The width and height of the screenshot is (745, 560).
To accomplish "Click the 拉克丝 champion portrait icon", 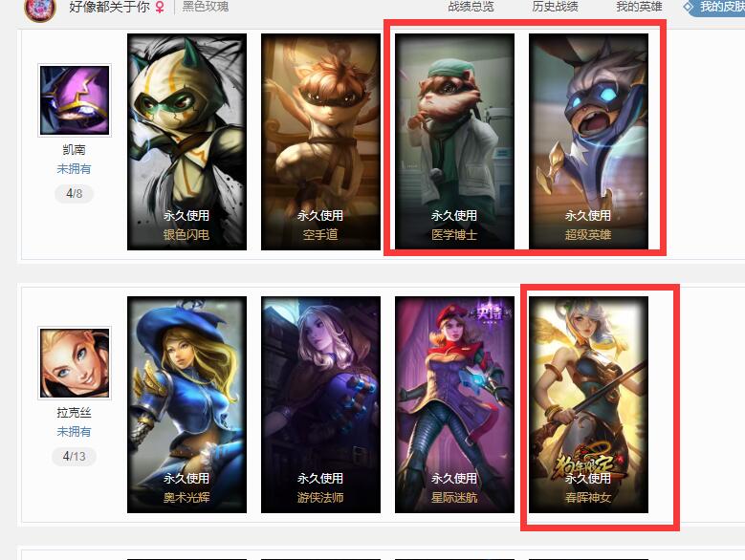I will (x=75, y=363).
